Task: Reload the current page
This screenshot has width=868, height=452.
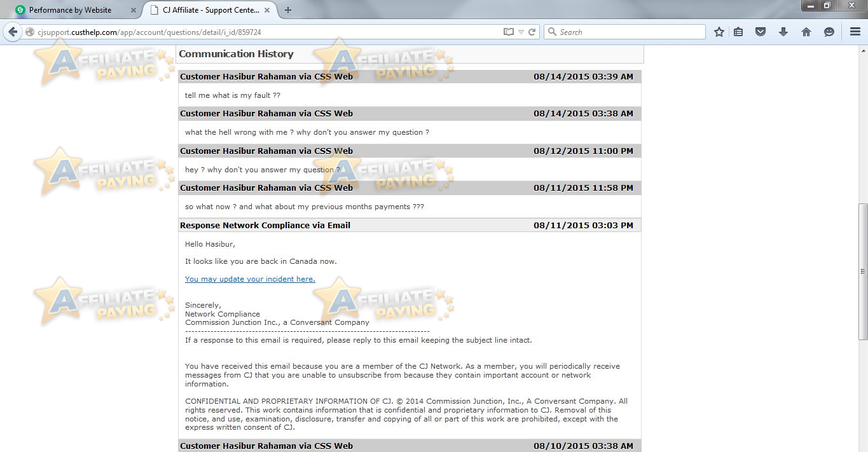Action: (x=532, y=32)
